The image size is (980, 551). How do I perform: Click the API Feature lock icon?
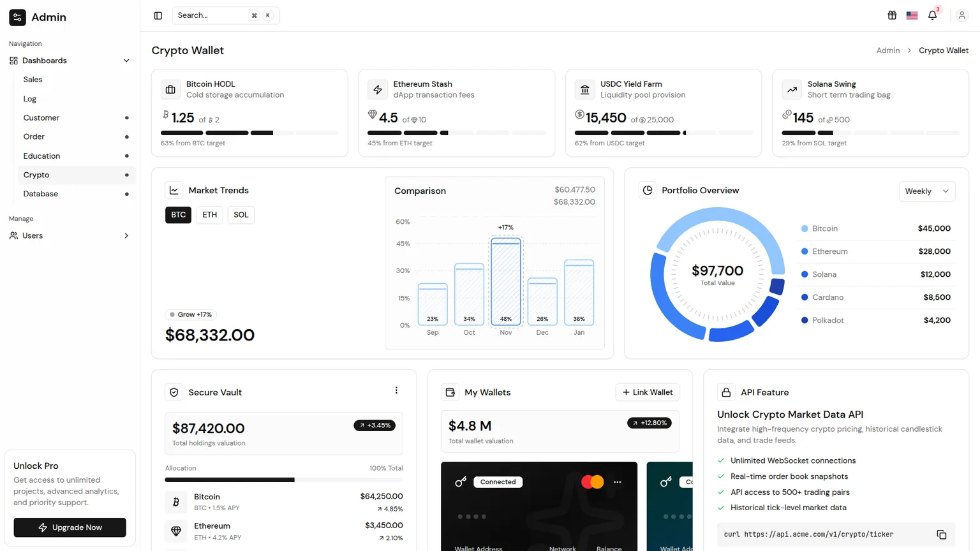[726, 392]
